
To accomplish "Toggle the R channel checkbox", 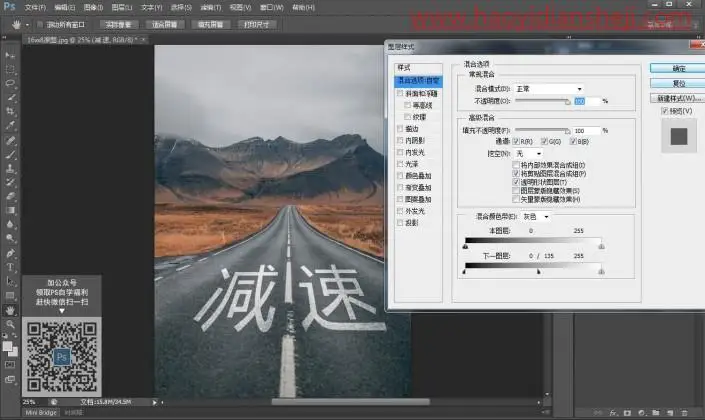I will click(x=516, y=141).
